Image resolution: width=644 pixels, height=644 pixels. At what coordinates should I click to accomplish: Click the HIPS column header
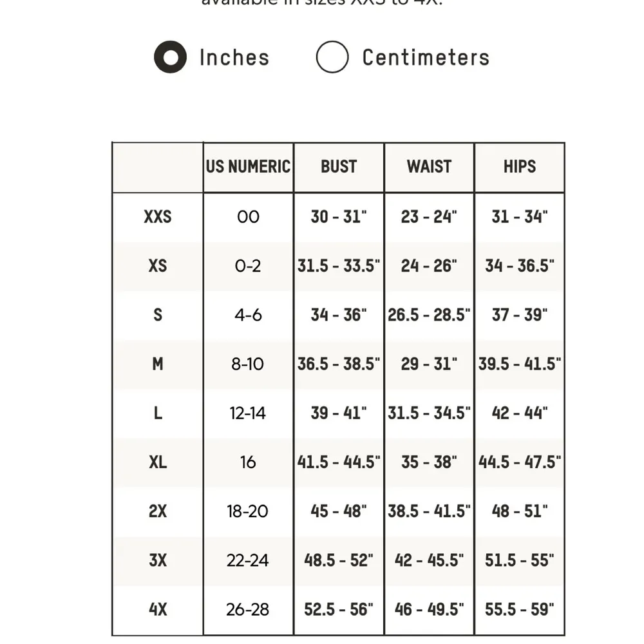[x=519, y=167]
